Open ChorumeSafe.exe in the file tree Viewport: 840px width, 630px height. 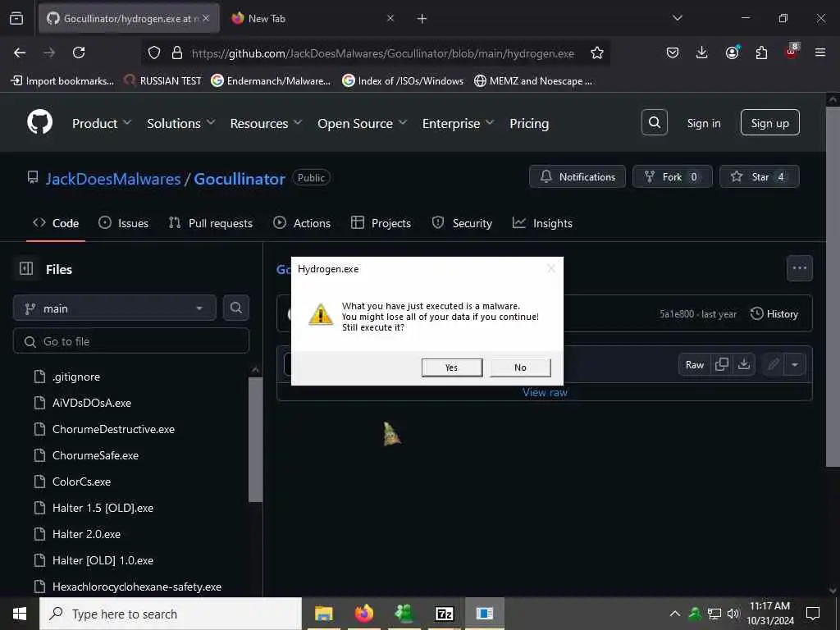pos(95,456)
